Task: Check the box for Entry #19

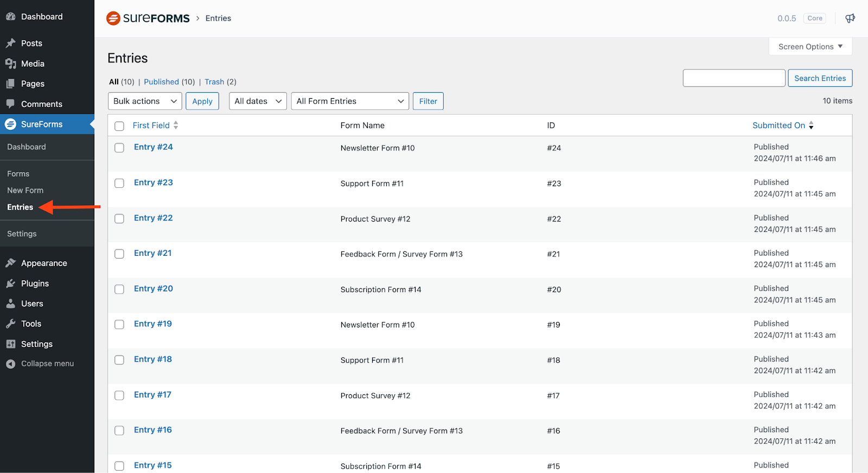Action: pyautogui.click(x=119, y=325)
